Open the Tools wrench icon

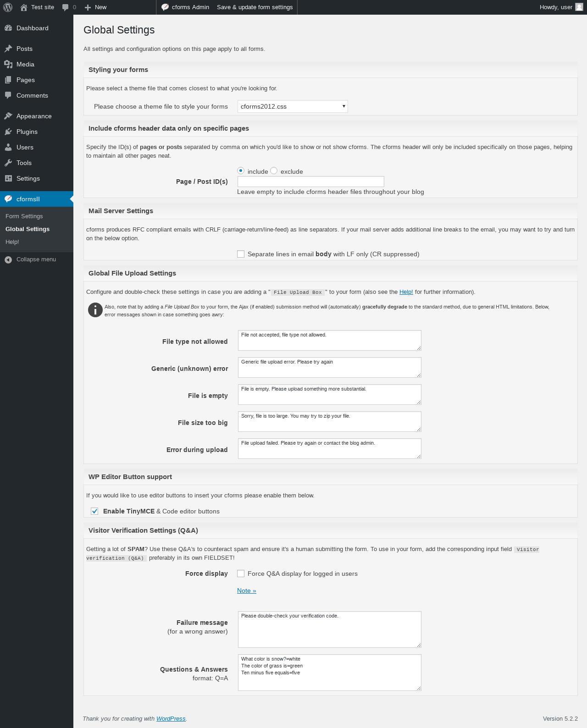point(8,163)
